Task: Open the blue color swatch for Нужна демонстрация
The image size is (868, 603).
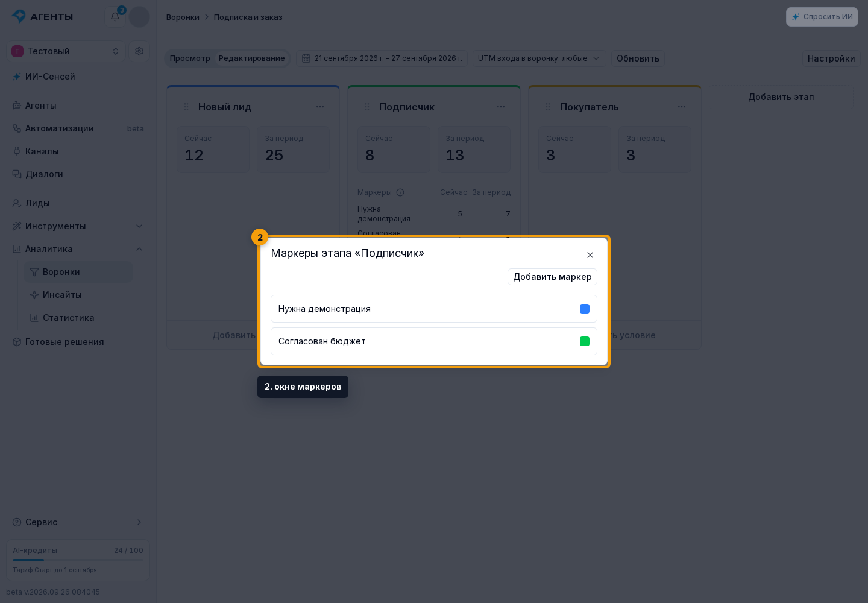Action: (x=585, y=309)
